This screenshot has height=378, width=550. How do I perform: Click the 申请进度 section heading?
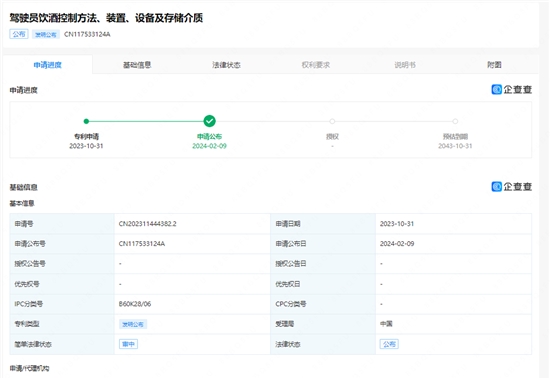(24, 90)
